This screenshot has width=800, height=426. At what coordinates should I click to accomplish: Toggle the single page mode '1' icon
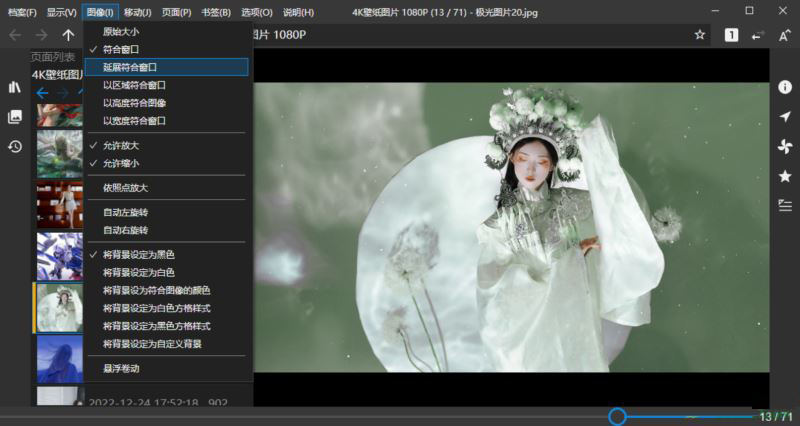pos(731,35)
